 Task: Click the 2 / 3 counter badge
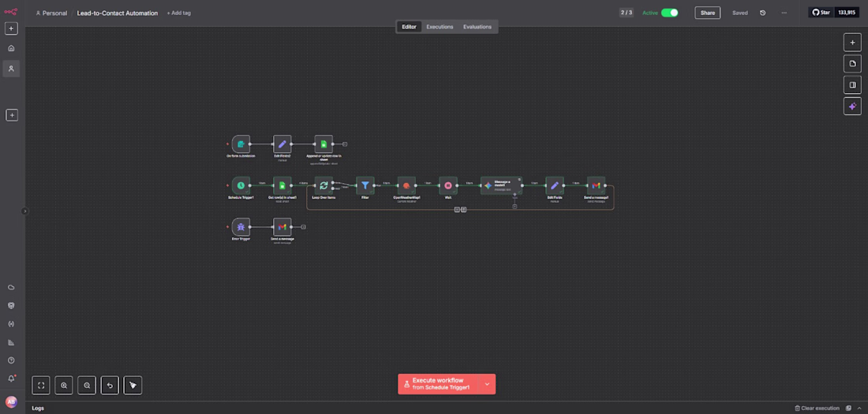pos(626,13)
